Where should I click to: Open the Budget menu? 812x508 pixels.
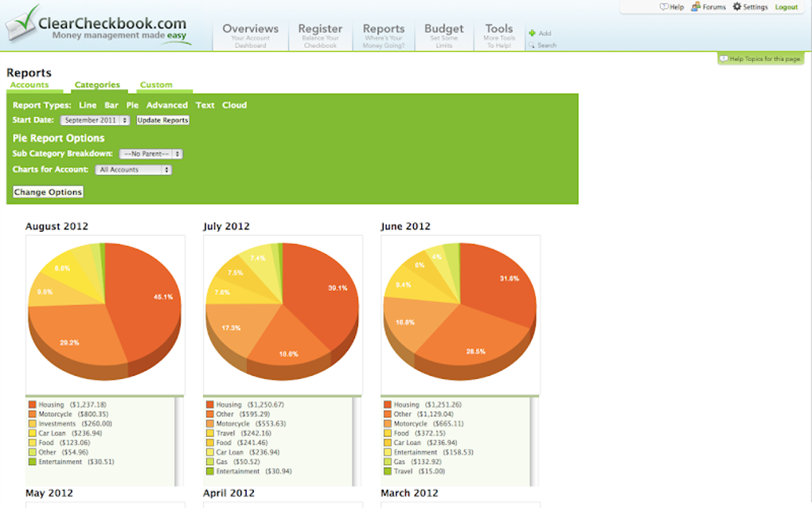point(443,35)
